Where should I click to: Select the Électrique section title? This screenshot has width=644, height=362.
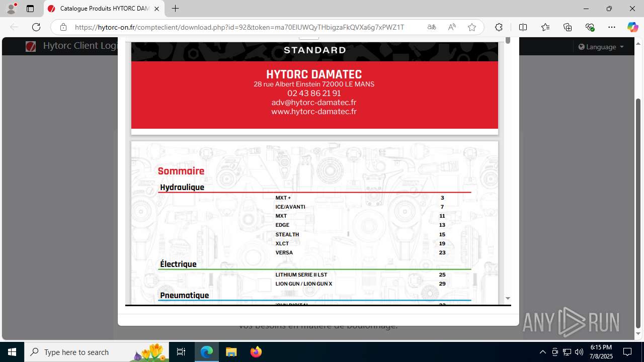coord(178,264)
